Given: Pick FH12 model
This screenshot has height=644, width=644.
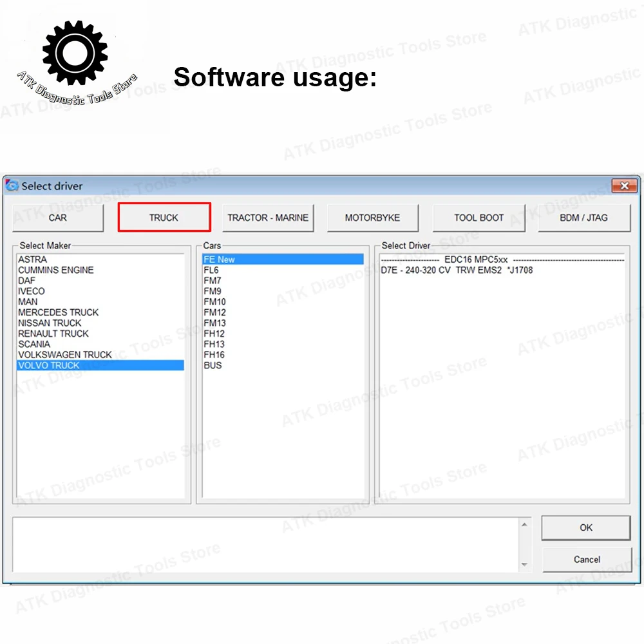Looking at the screenshot, I should [x=283, y=334].
